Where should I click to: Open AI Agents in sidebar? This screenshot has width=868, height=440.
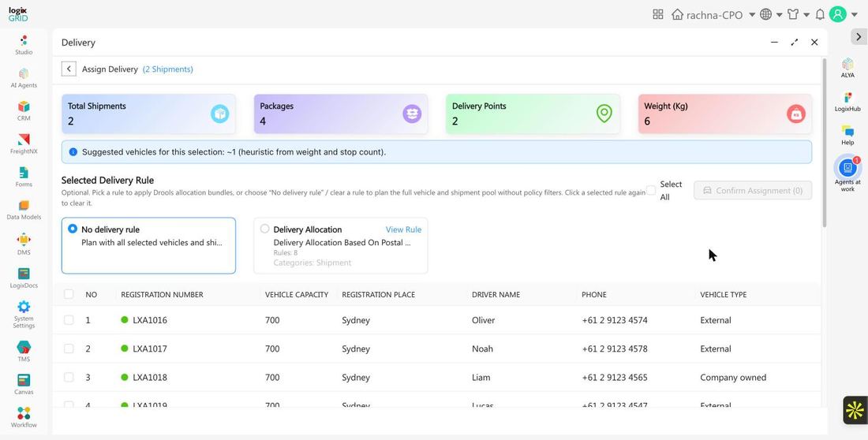tap(24, 78)
